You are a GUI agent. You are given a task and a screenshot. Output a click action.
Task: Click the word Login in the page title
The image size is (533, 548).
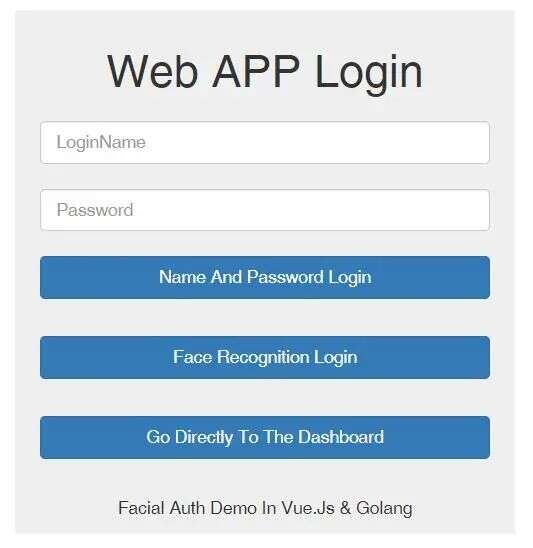pyautogui.click(x=369, y=74)
